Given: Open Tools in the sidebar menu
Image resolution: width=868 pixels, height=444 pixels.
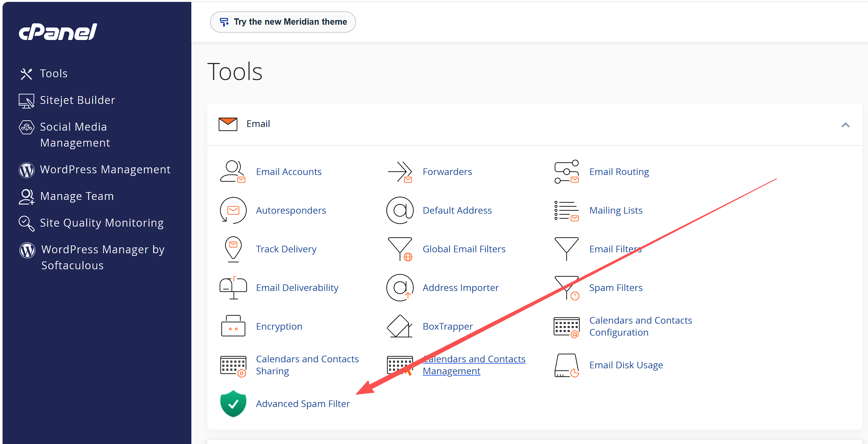Looking at the screenshot, I should click(54, 74).
